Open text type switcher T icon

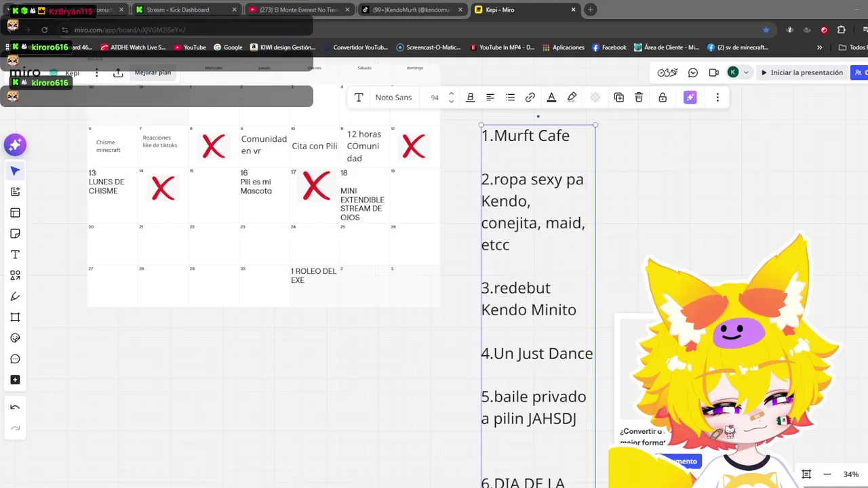pyautogui.click(x=359, y=98)
